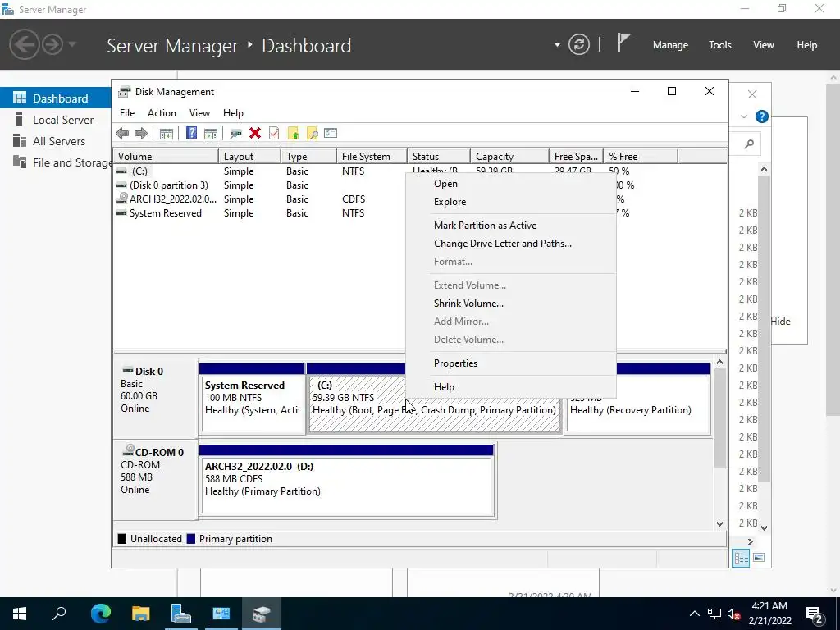Select the System Reserved volume row
The width and height of the screenshot is (840, 630).
click(x=260, y=213)
